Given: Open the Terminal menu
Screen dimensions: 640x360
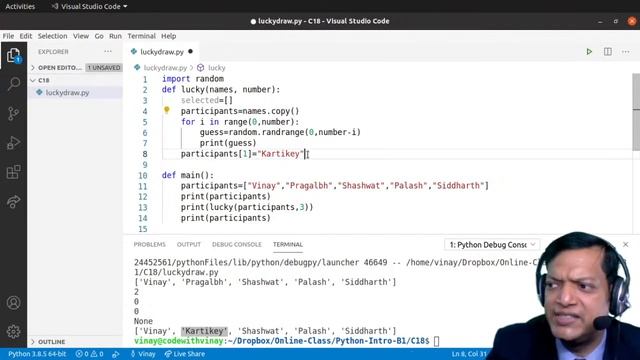Looking at the screenshot, I should (141, 36).
